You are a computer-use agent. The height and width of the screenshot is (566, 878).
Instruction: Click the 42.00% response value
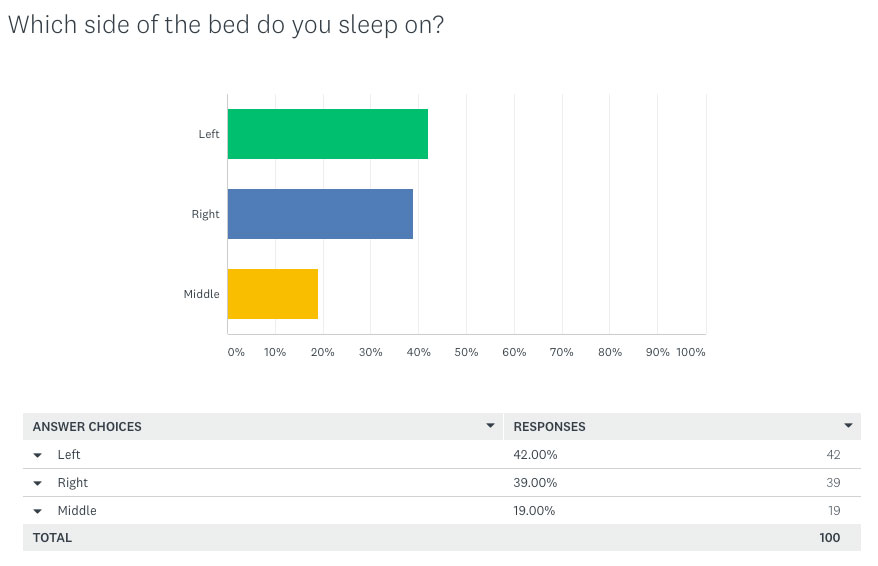[x=535, y=455]
